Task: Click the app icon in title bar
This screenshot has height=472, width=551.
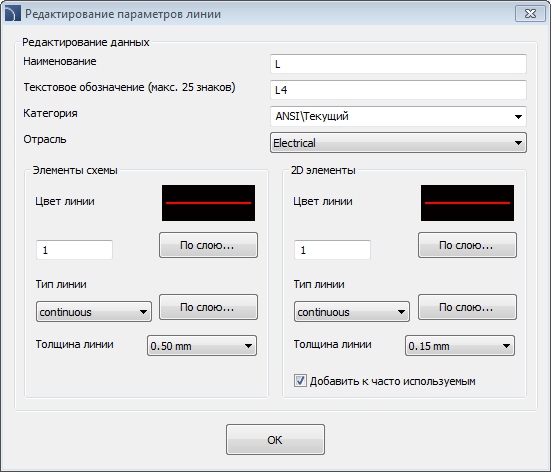Action: (12, 14)
